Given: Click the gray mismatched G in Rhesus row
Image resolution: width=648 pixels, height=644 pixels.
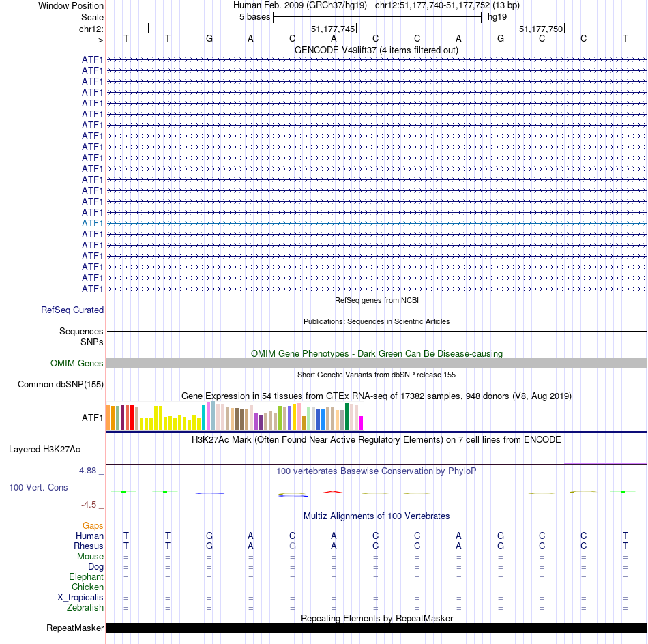Looking at the screenshot, I should (x=292, y=546).
